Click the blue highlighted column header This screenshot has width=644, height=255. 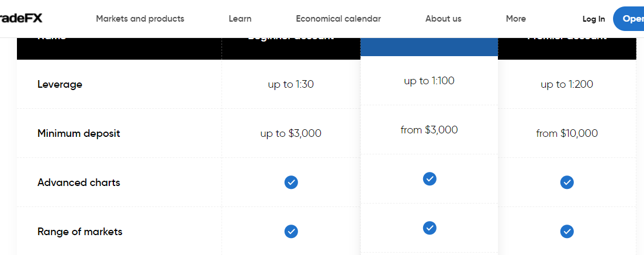point(429,46)
